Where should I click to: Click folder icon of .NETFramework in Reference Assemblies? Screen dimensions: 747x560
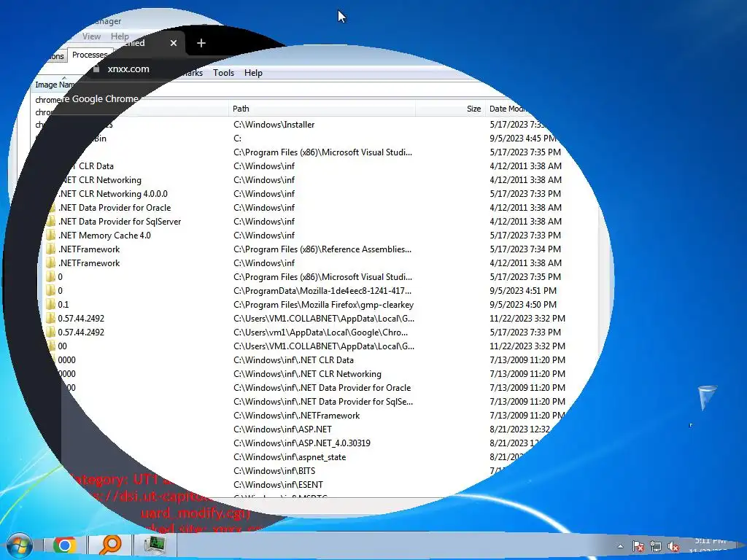[x=50, y=249]
